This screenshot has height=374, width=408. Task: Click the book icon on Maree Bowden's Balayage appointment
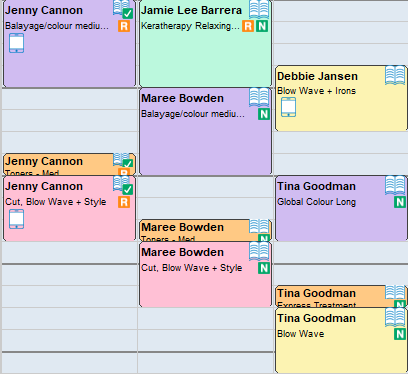click(x=259, y=97)
